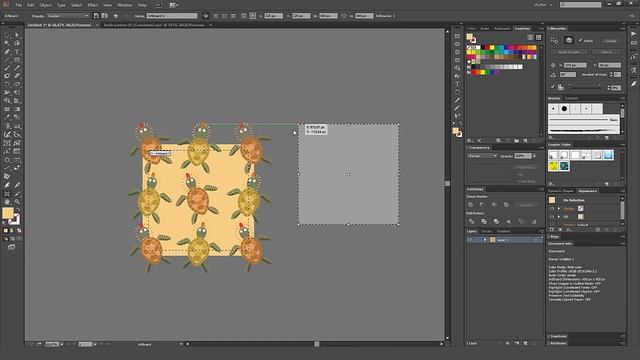This screenshot has width=640, height=360.
Task: Toggle the Active checkbox in the mirror panel
Action: pyautogui.click(x=580, y=40)
